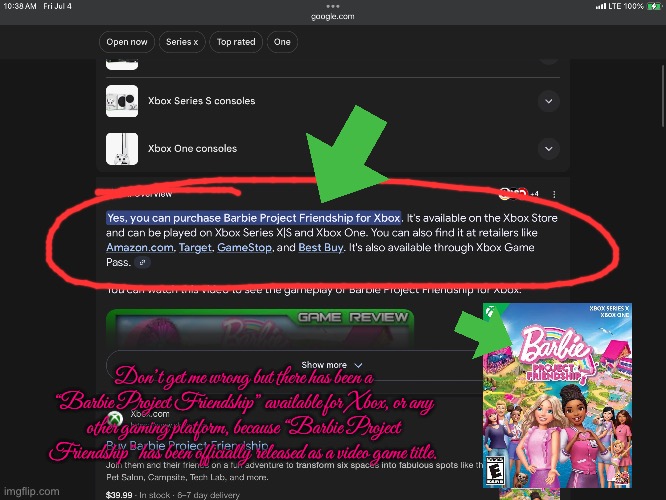
Task: Select the Top rated filter chip
Action: (236, 42)
